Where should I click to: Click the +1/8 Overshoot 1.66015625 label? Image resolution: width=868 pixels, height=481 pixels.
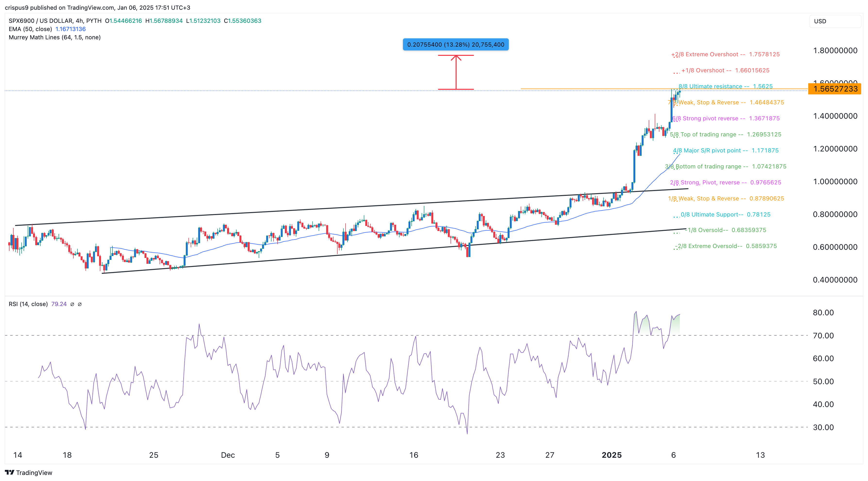click(725, 71)
